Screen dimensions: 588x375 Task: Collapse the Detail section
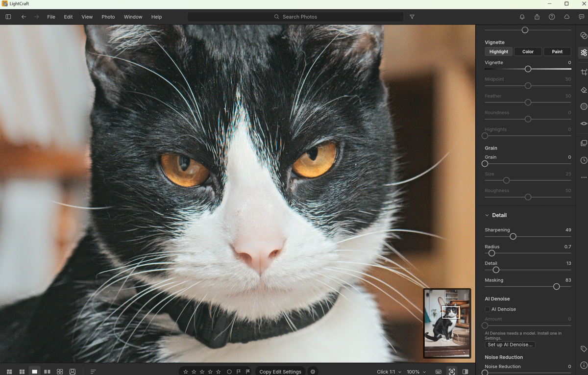(487, 215)
